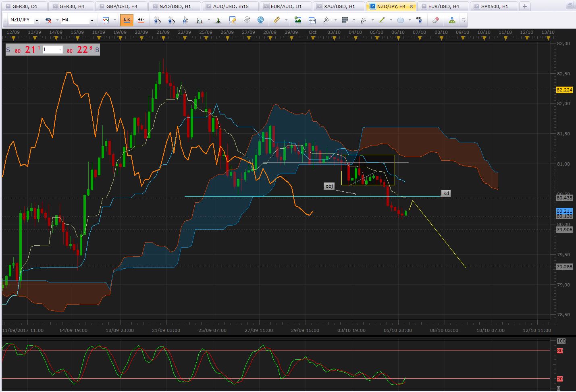Expand arrow next to pitchfork tool

pos(335,20)
